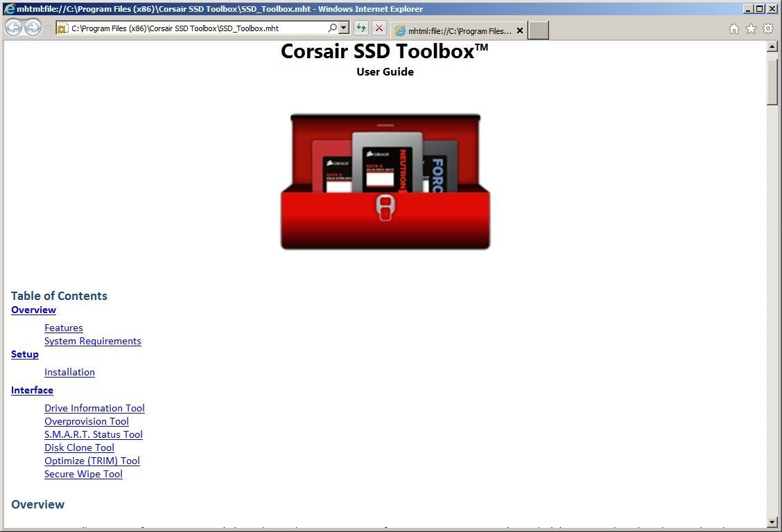The height and width of the screenshot is (532, 782).
Task: Open the recent pages dropdown arrow
Action: point(48,28)
